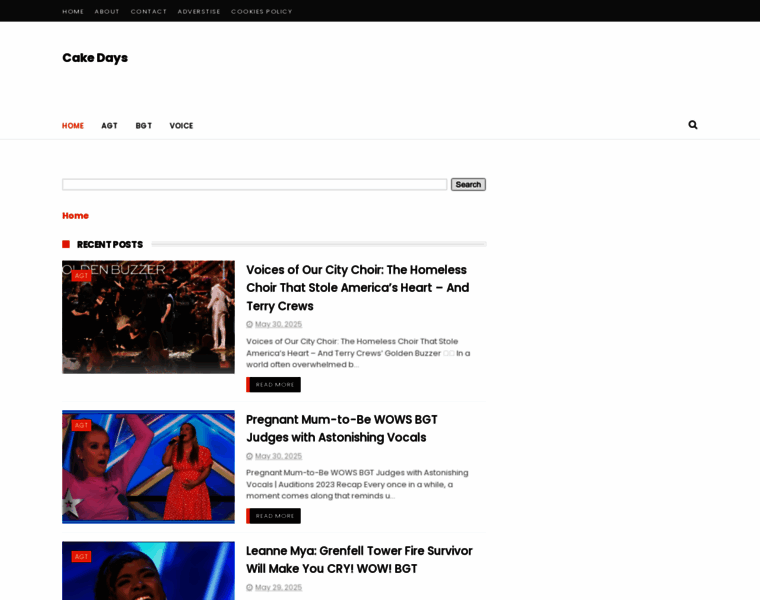Click the excerpt beginning 'Voices of Our City Choir: The Homeless'
Screen dimensions: 760x600
(x=358, y=353)
